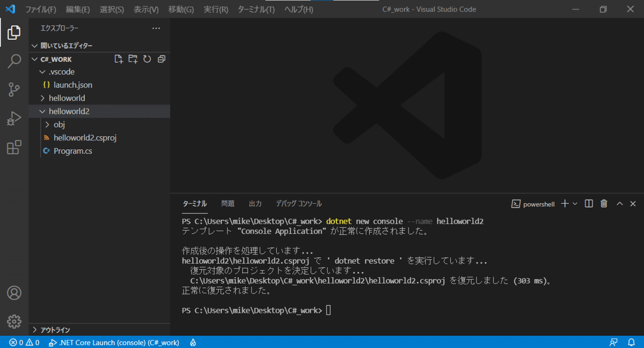Create a new folder in C#_WORK
The image size is (644, 348).
[133, 59]
